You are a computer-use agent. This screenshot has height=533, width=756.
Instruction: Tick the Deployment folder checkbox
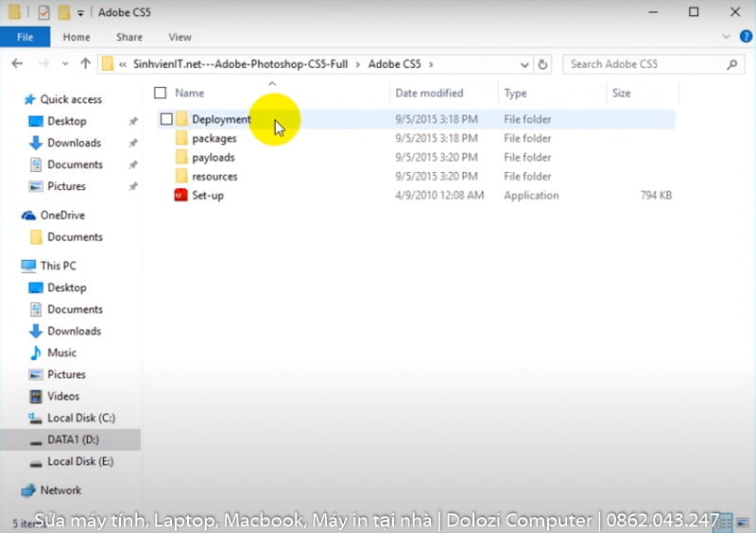click(x=166, y=119)
